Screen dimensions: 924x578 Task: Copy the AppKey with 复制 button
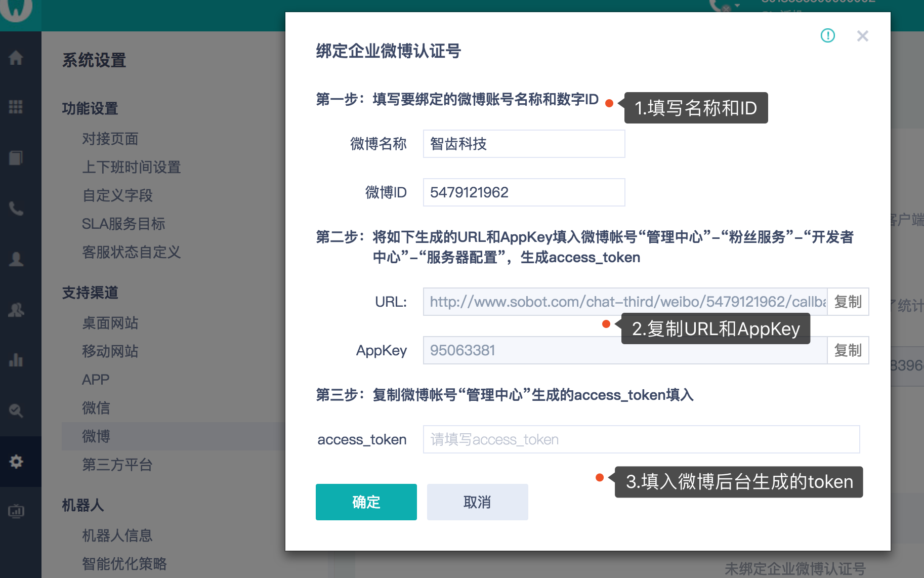pos(848,350)
